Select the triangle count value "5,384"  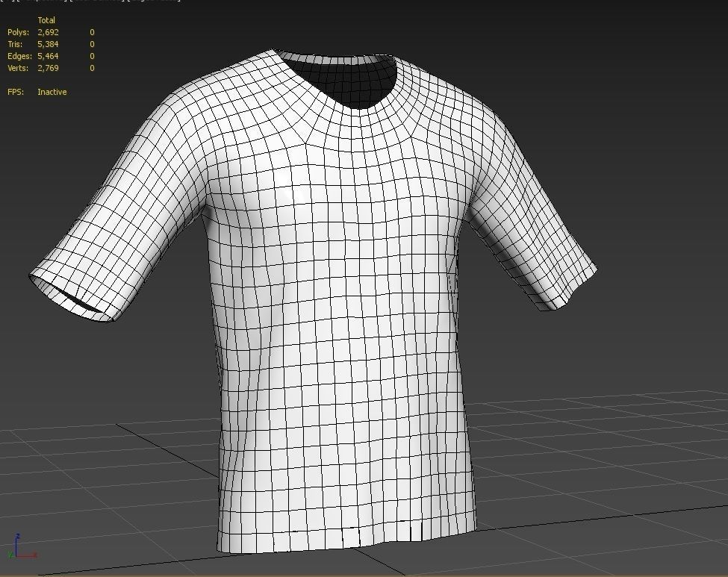coord(48,44)
